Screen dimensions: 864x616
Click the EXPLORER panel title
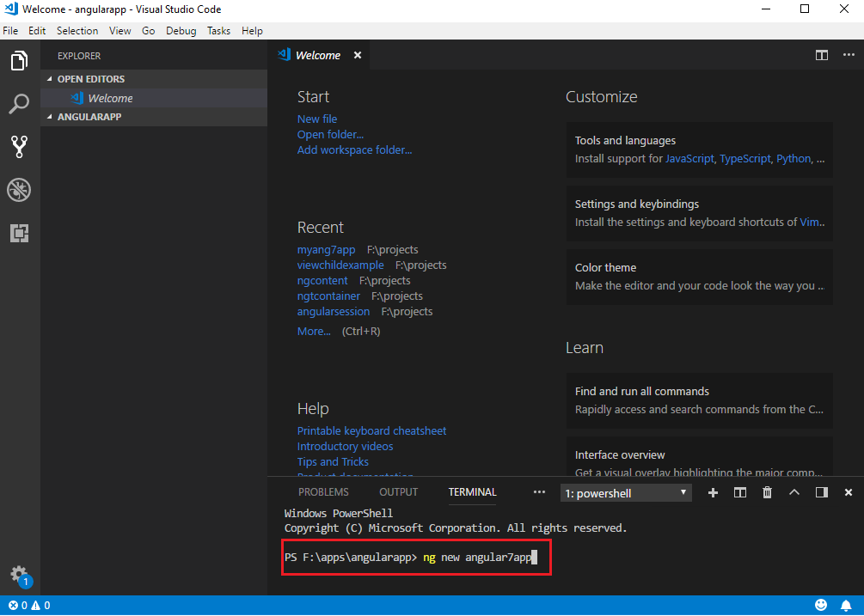pyautogui.click(x=79, y=56)
